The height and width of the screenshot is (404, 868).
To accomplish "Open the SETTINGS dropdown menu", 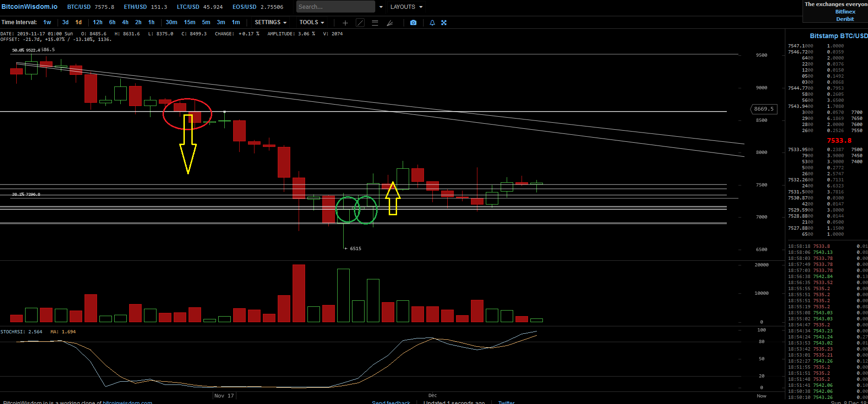I will click(270, 22).
